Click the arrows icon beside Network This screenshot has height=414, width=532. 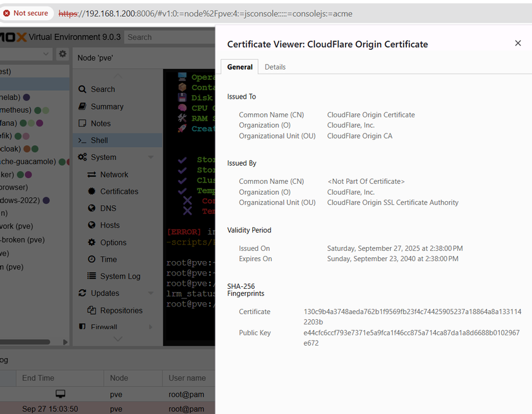tap(92, 174)
